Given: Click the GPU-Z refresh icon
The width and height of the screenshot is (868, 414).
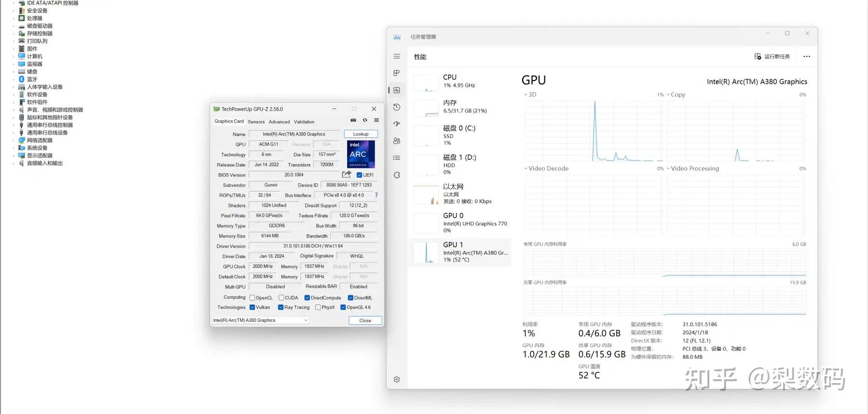Looking at the screenshot, I should (365, 120).
